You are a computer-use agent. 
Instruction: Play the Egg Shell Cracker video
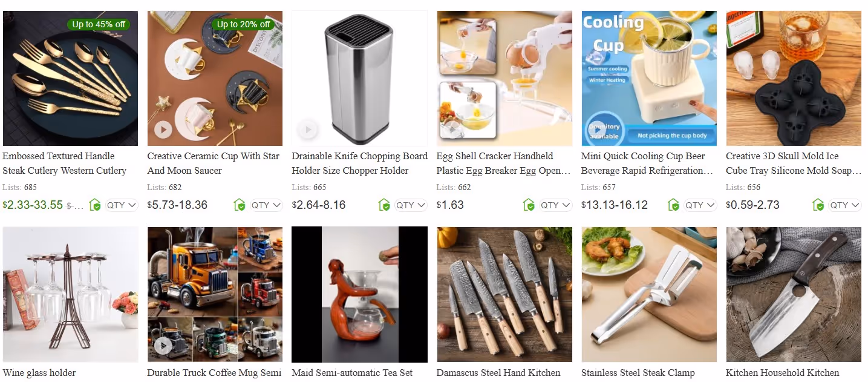pos(452,130)
